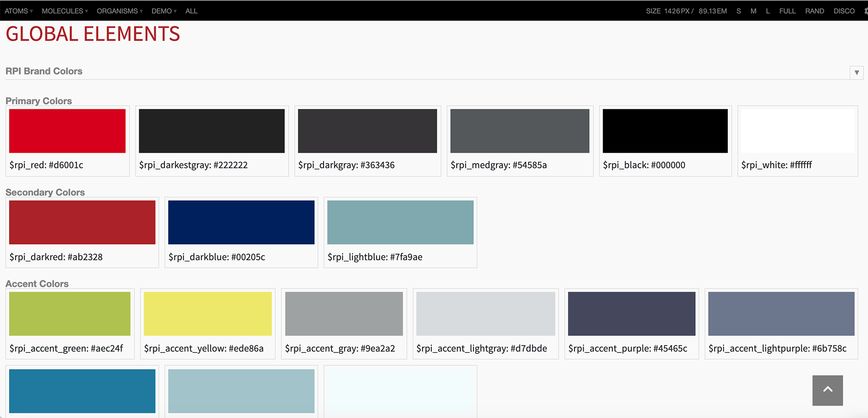This screenshot has height=418, width=868.
Task: Click the Accent Colors subheading
Action: pos(37,284)
